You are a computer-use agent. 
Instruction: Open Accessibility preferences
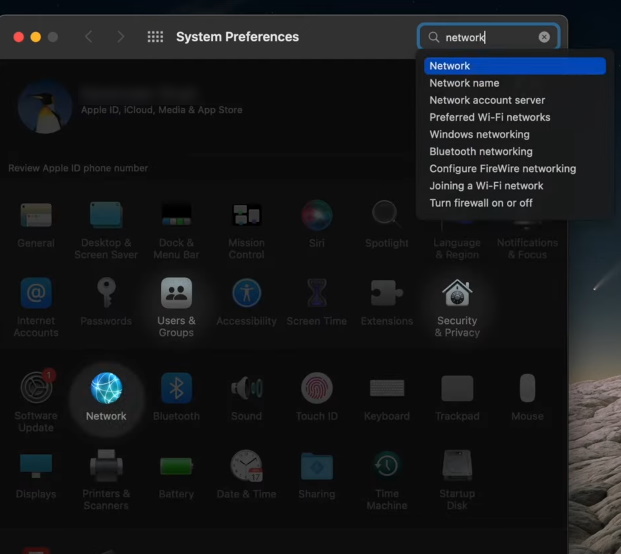tap(246, 293)
